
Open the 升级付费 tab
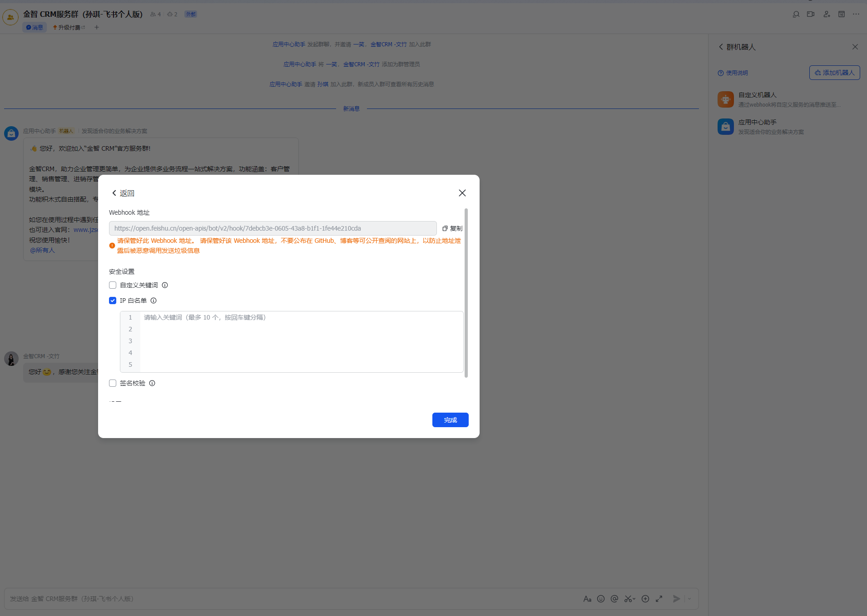click(x=69, y=28)
